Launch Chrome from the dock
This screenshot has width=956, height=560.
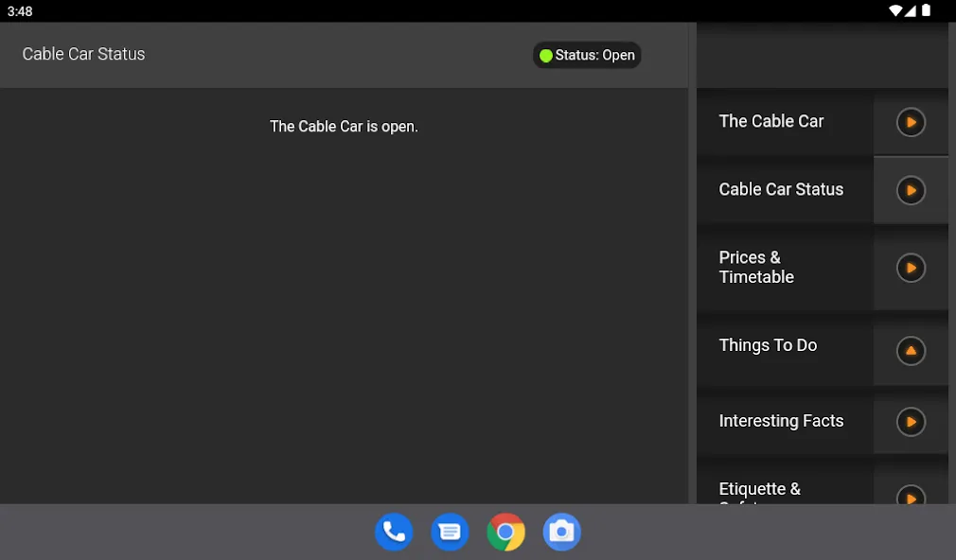coord(506,532)
